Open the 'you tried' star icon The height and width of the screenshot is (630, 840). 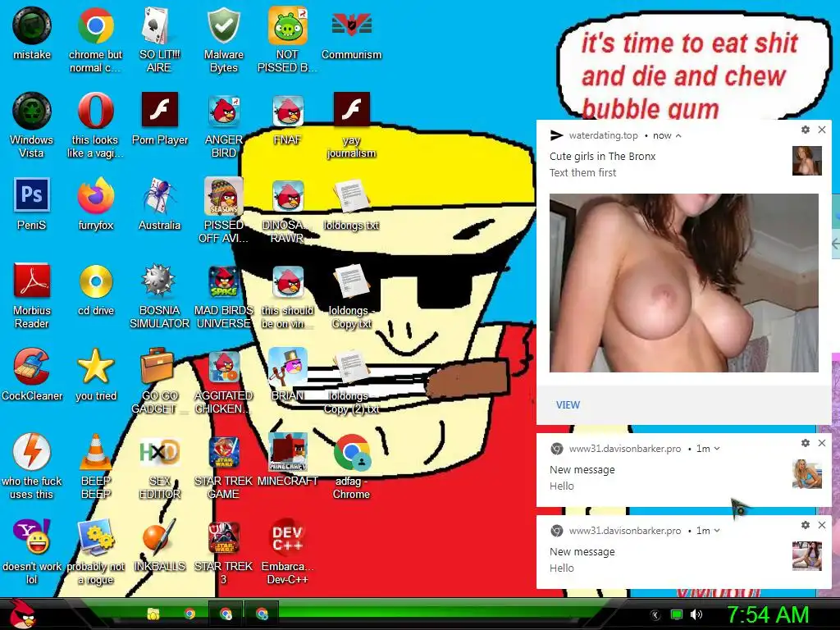pyautogui.click(x=95, y=374)
